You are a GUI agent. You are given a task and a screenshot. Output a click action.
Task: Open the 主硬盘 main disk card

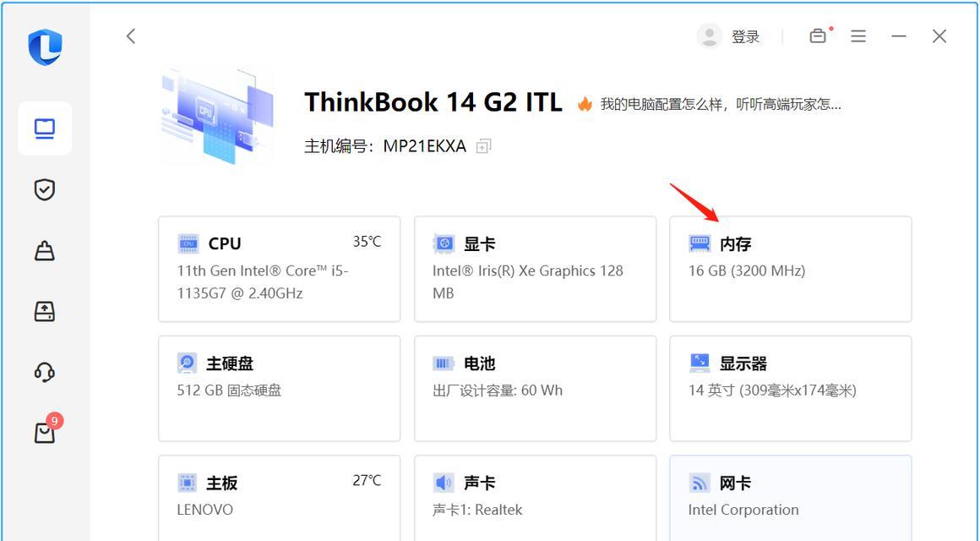pos(279,388)
